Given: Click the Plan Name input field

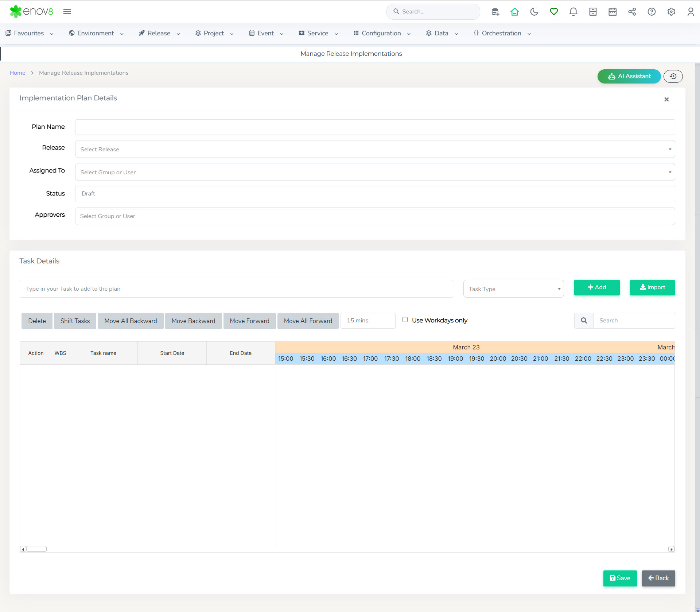Looking at the screenshot, I should [374, 127].
